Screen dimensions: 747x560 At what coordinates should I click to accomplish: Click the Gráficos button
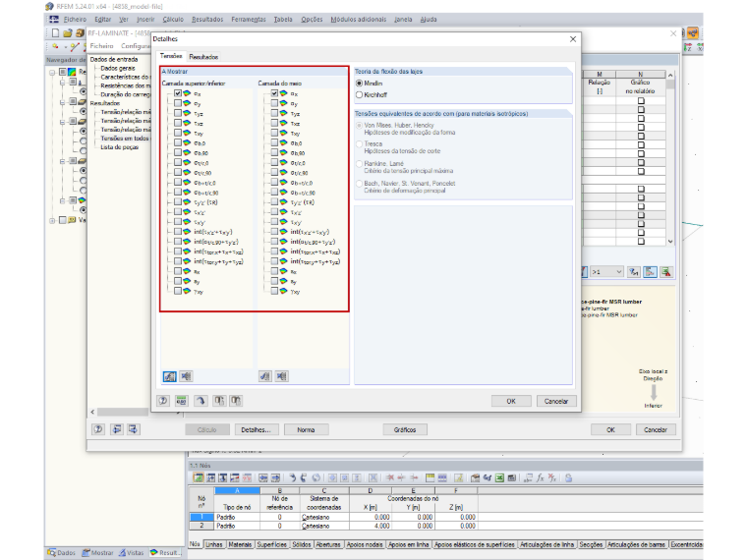coord(405,429)
